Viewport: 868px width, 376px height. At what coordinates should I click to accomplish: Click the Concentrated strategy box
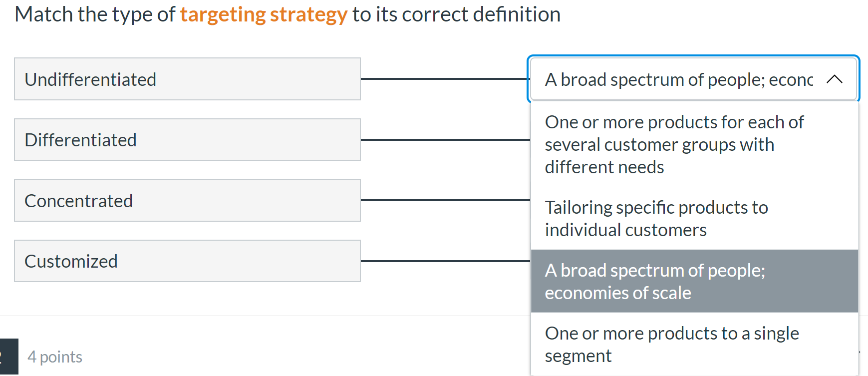(x=187, y=200)
